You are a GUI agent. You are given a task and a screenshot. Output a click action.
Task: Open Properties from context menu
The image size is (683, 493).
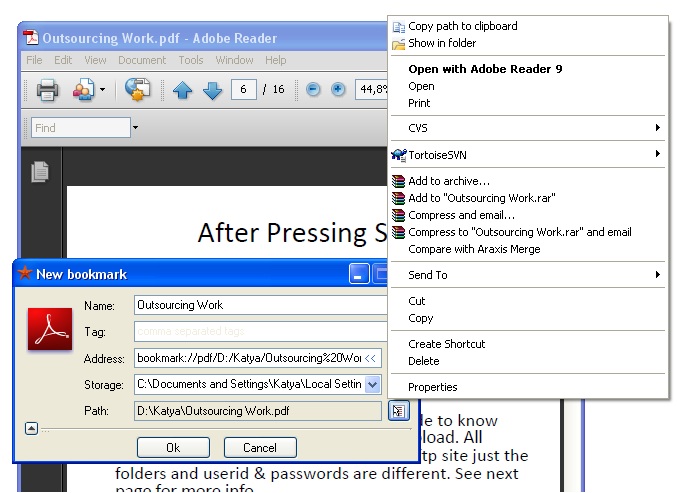click(x=527, y=387)
